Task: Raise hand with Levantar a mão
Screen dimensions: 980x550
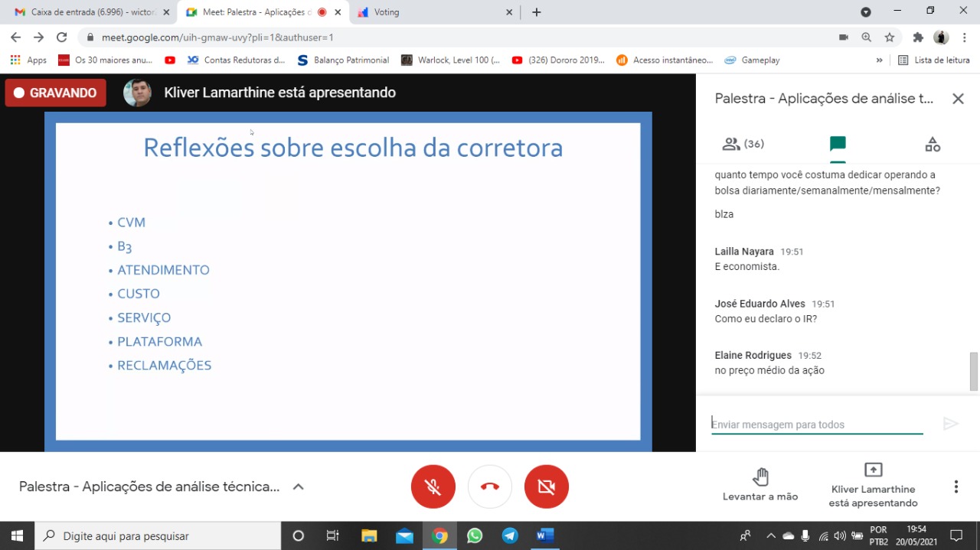Action: click(x=759, y=485)
